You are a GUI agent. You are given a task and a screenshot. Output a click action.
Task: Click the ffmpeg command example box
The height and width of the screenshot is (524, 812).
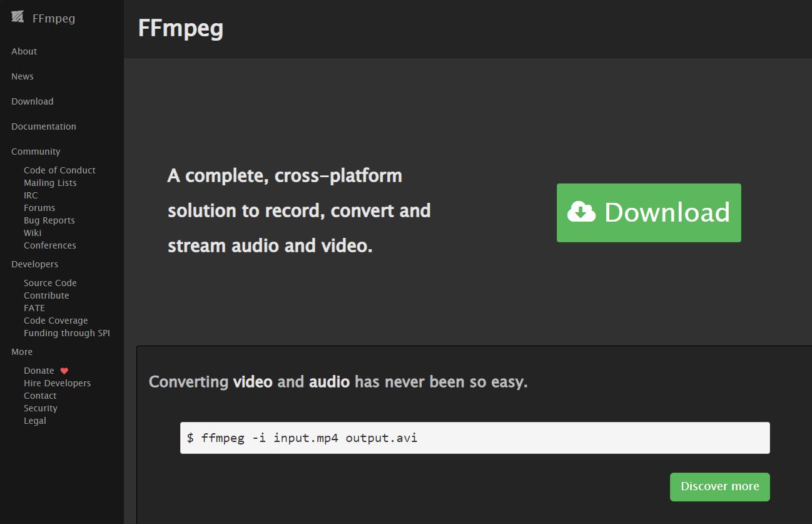pyautogui.click(x=474, y=438)
